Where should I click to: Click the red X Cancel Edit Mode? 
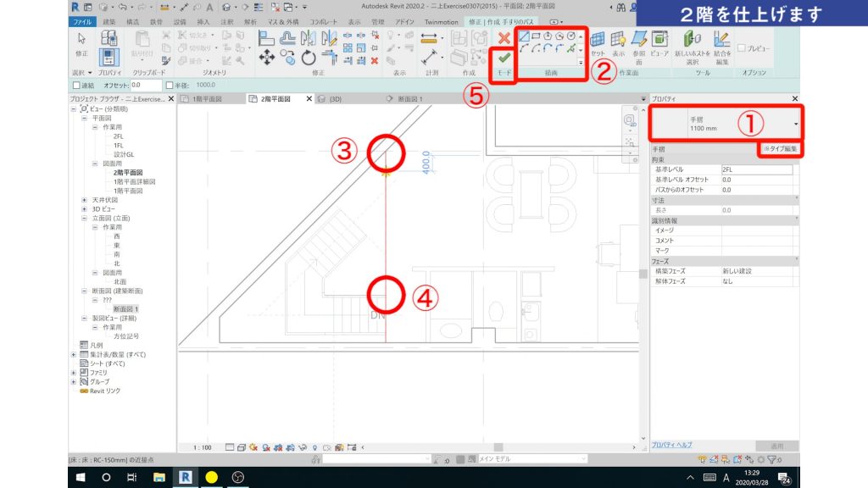pyautogui.click(x=504, y=37)
